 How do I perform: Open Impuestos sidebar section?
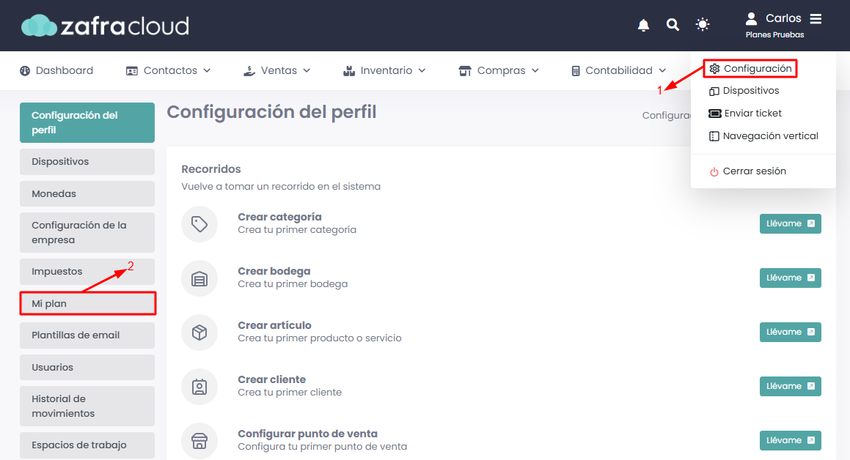(x=87, y=271)
